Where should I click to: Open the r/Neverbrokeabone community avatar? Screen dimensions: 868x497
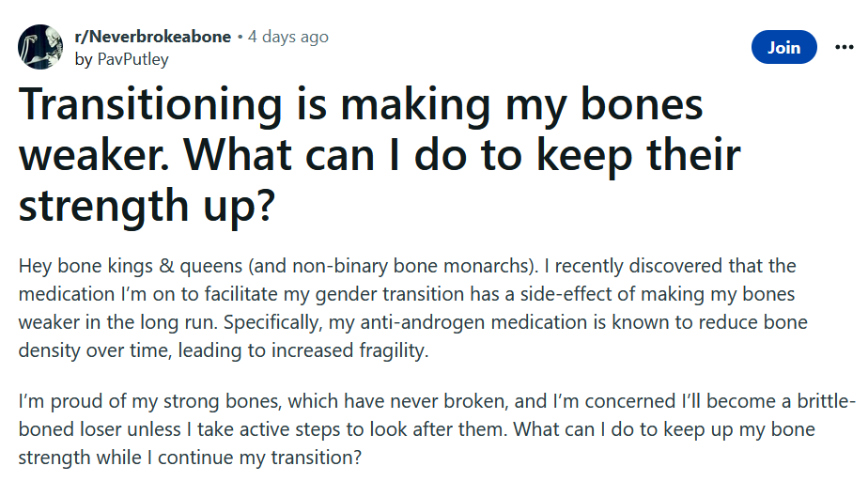(x=40, y=47)
